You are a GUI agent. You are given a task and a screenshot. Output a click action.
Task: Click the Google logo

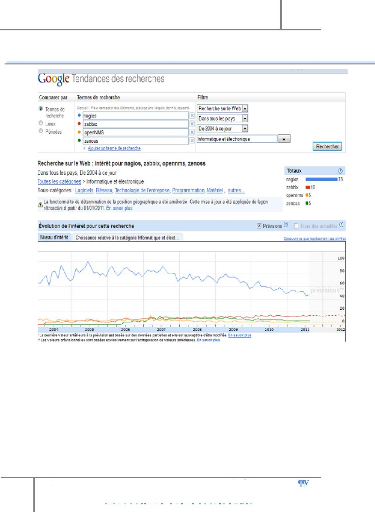click(x=53, y=79)
